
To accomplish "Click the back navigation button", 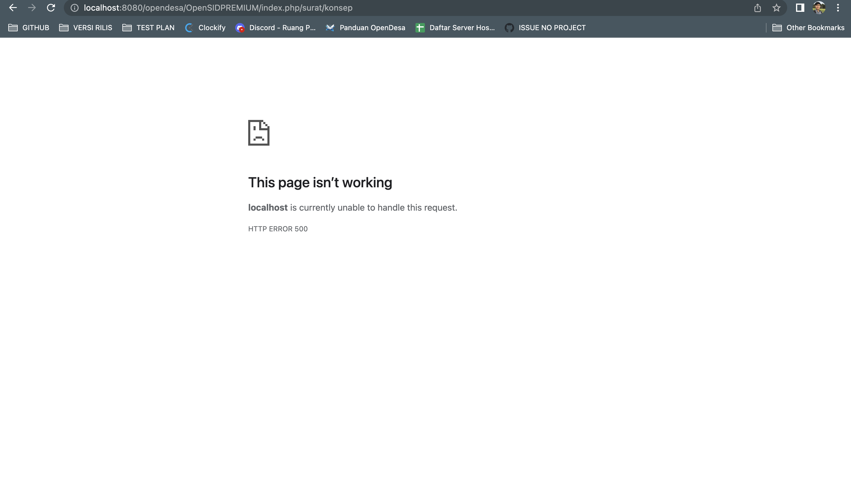I will point(13,7).
